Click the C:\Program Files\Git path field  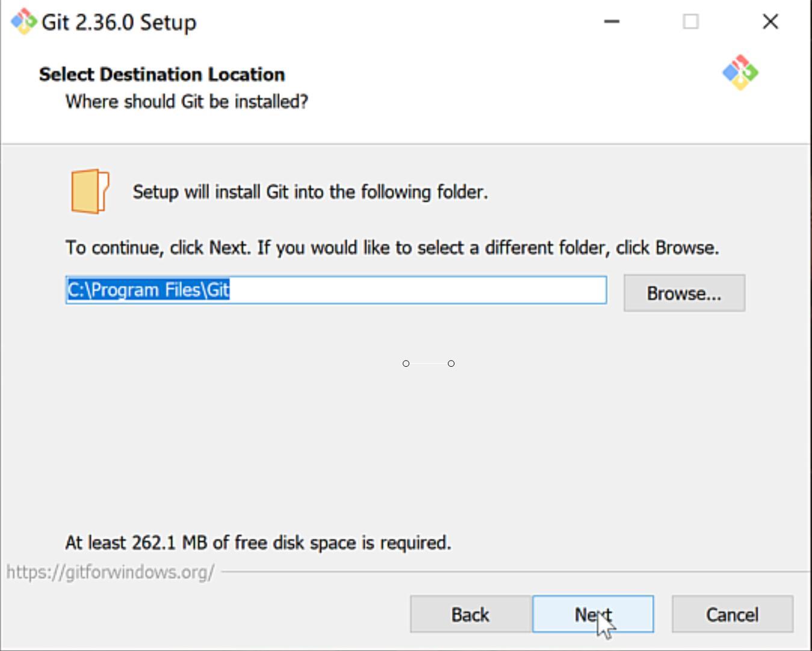click(x=336, y=290)
